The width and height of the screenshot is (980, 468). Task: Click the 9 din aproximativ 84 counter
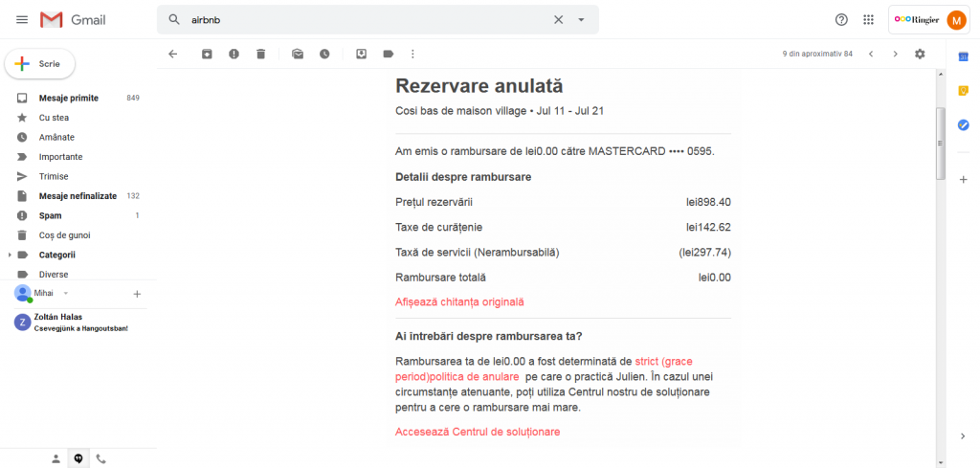click(817, 55)
